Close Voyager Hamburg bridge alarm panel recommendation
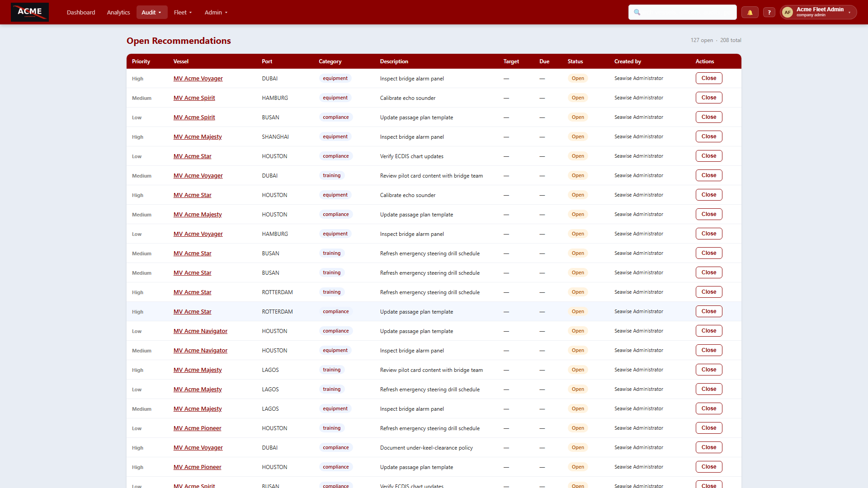This screenshot has height=488, width=868. point(709,234)
